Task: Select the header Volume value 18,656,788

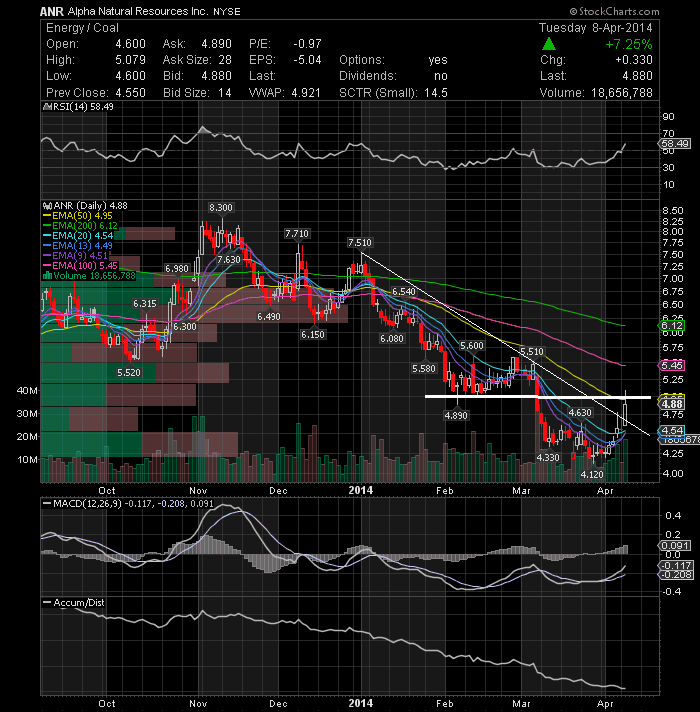Action: tap(621, 93)
